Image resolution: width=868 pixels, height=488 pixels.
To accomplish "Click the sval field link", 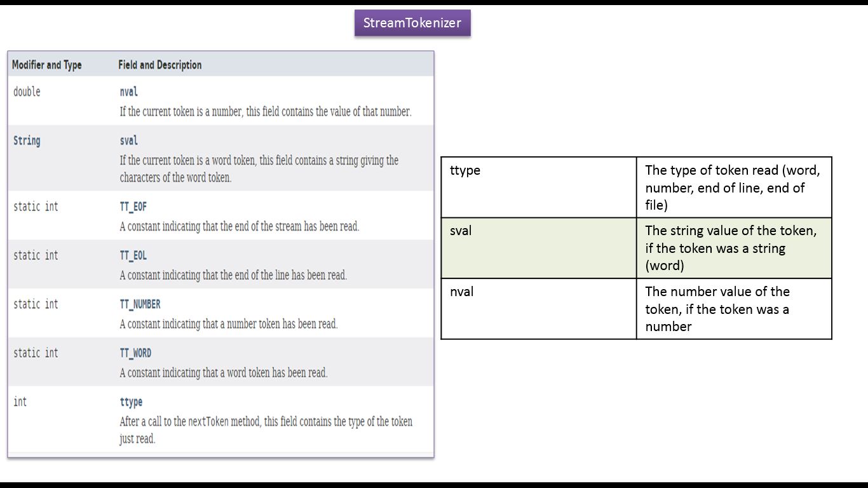I will (x=128, y=141).
